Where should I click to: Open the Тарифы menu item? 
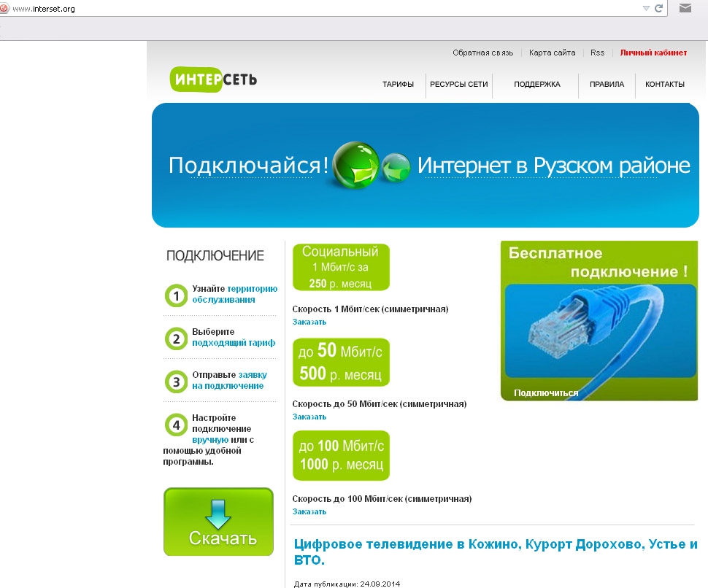(x=398, y=85)
